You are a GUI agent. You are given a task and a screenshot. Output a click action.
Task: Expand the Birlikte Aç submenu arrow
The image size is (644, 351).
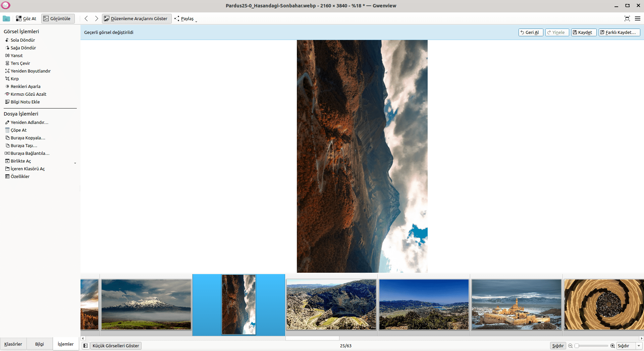[x=75, y=163]
